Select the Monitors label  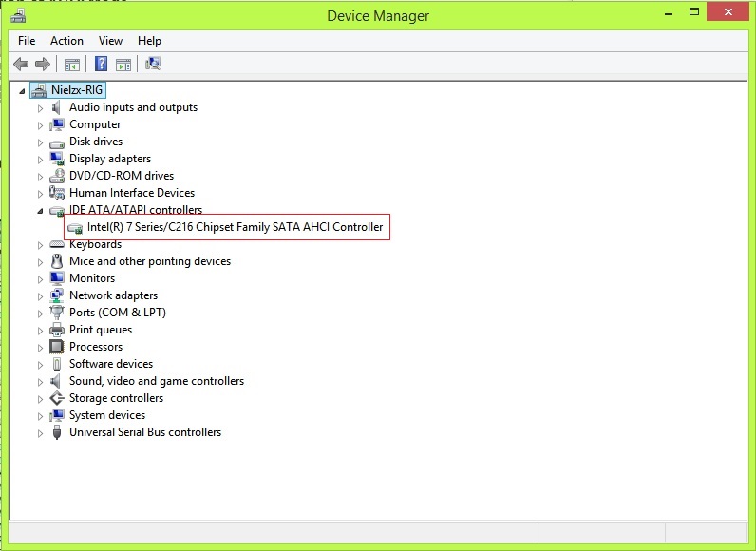[x=92, y=278]
